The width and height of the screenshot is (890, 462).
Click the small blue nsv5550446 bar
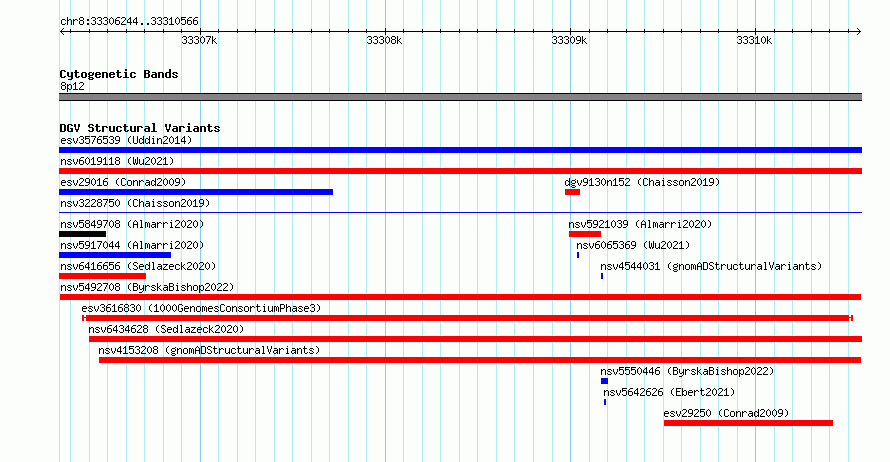tap(604, 381)
